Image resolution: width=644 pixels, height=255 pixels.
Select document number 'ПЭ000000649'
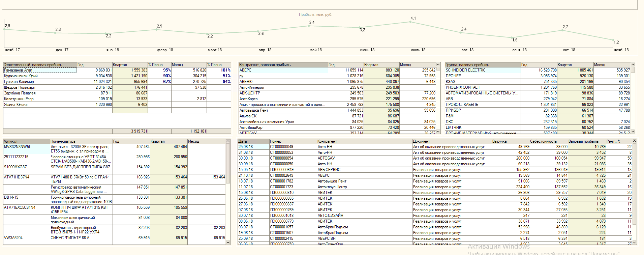(x=293, y=170)
